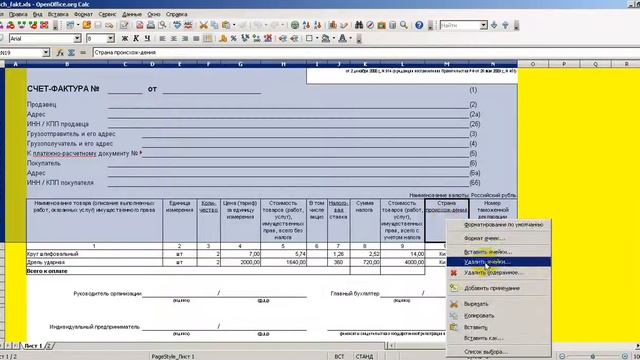Open the font color dropdown arrow
Viewport: 640px width, 360px height.
350,38
